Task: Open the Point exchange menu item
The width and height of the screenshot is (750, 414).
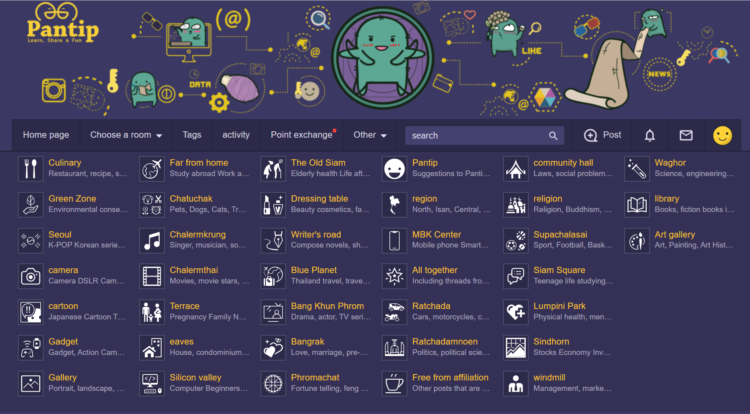Action: tap(302, 135)
